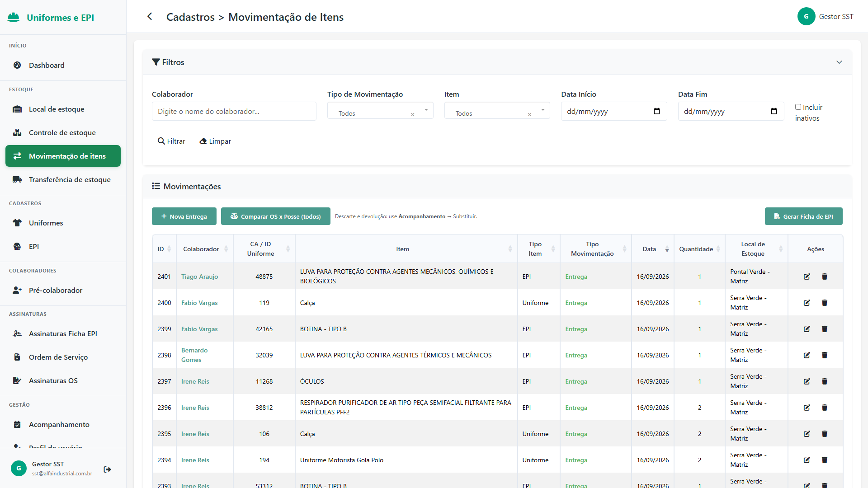Delete movement row 2397 ÓCULOS
Screen dimensions: 868x488
(825, 381)
